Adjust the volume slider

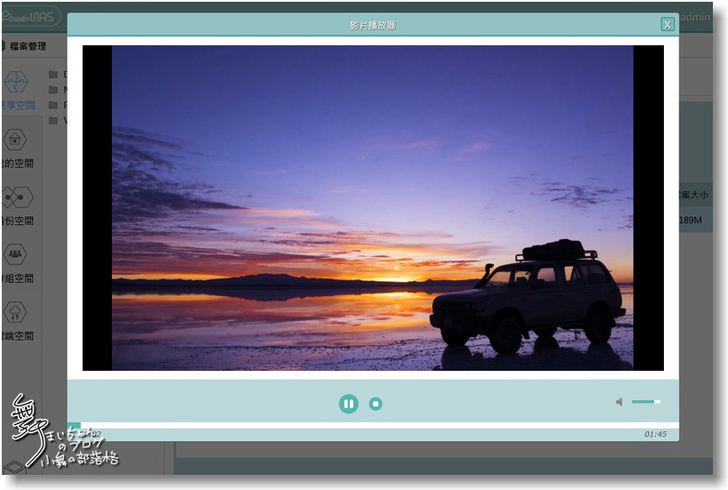tap(646, 402)
